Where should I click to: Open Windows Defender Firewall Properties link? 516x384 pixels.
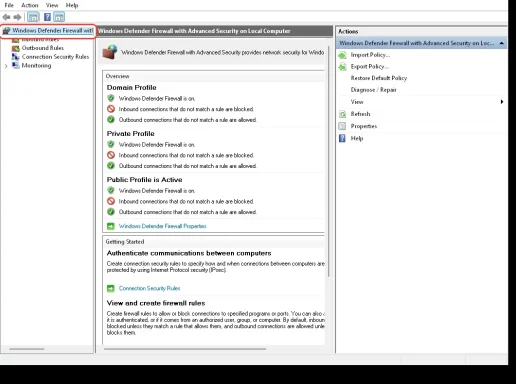coord(163,226)
